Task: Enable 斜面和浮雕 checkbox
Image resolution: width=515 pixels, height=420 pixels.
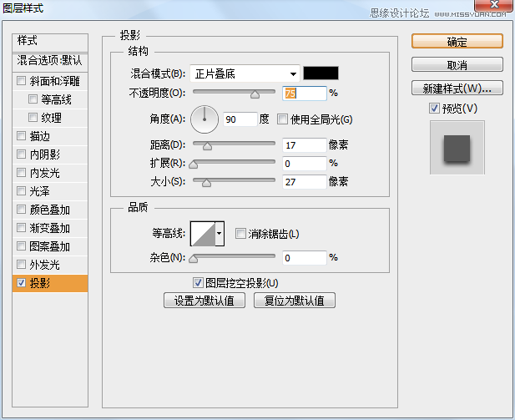Action: click(x=22, y=80)
